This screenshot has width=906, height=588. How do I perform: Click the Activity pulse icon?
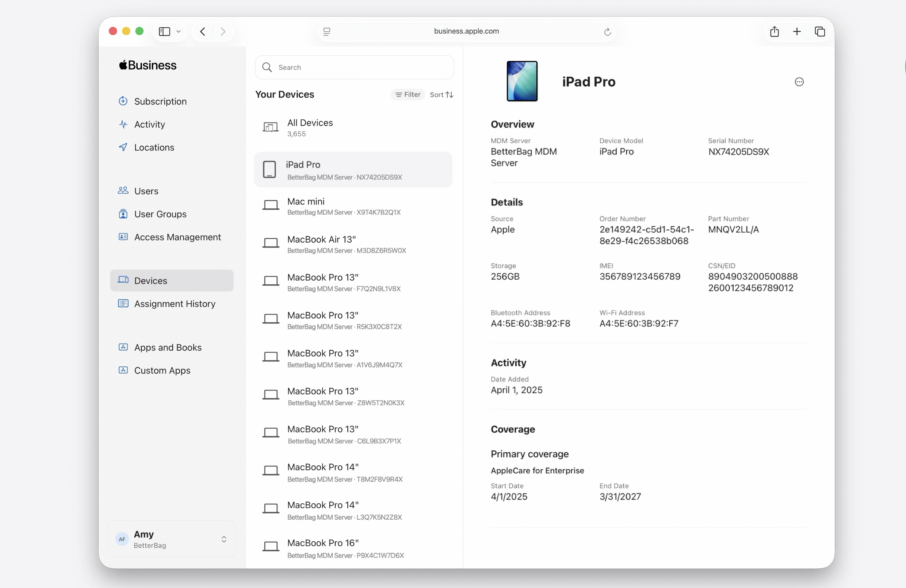coord(123,124)
